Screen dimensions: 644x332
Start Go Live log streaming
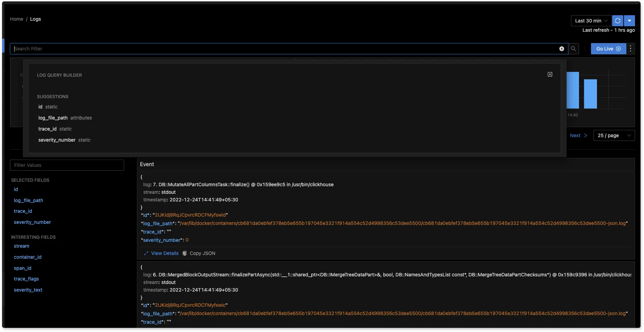point(608,49)
